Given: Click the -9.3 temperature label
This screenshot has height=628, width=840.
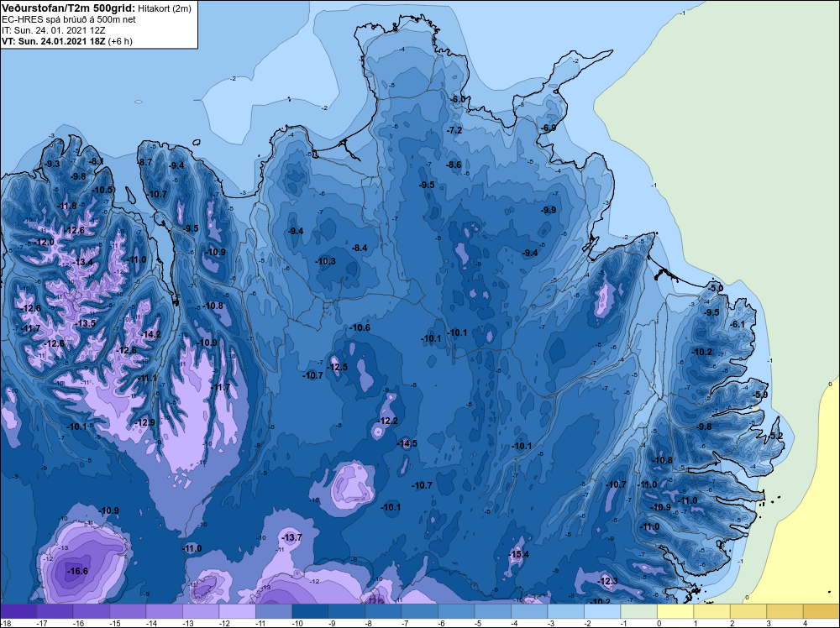Looking at the screenshot, I should pos(52,164).
